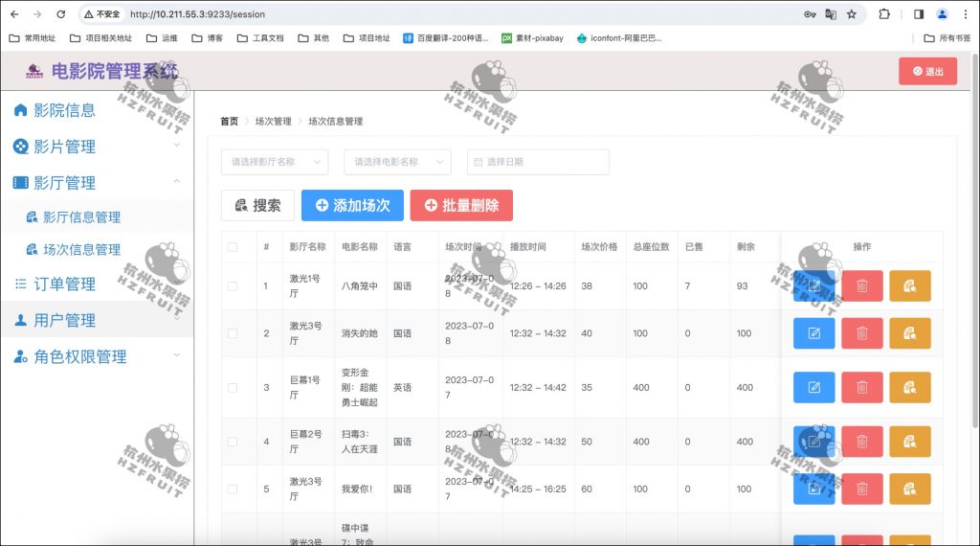Open orange detail icon for row 4 巨幕2号厅

pos(910,442)
